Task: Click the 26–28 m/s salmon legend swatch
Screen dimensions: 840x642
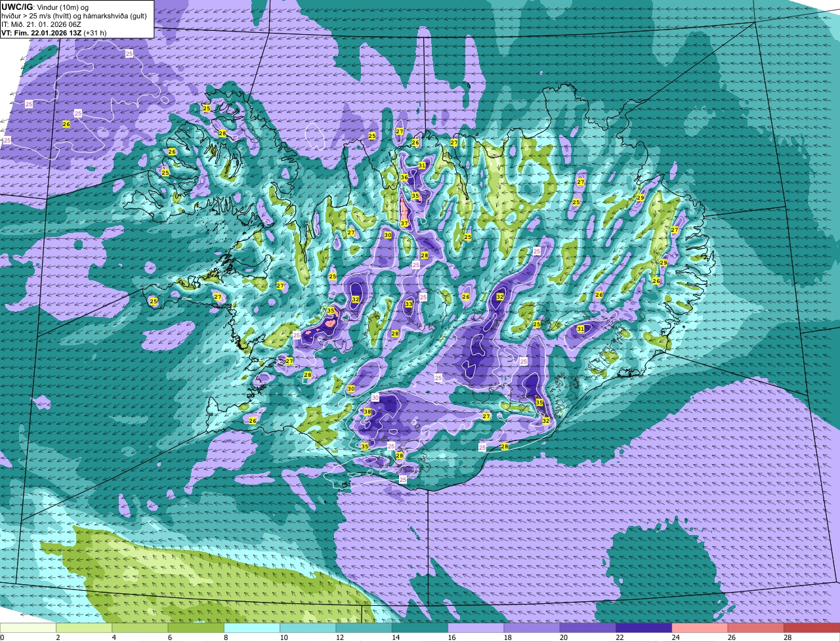Action: coord(756,628)
